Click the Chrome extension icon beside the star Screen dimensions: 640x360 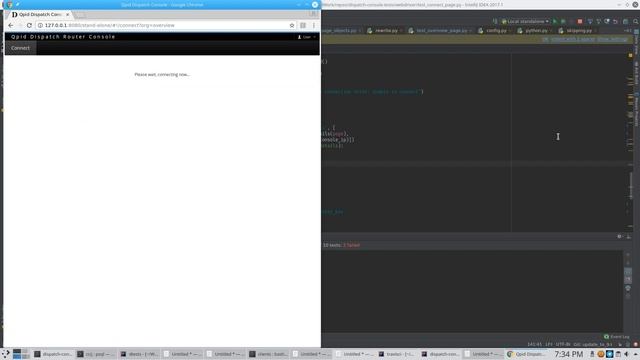tap(303, 25)
